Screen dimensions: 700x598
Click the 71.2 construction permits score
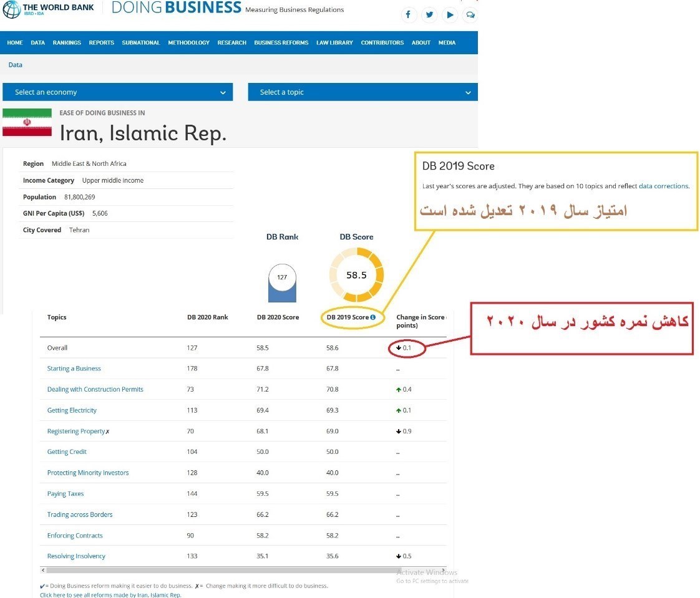pyautogui.click(x=263, y=390)
